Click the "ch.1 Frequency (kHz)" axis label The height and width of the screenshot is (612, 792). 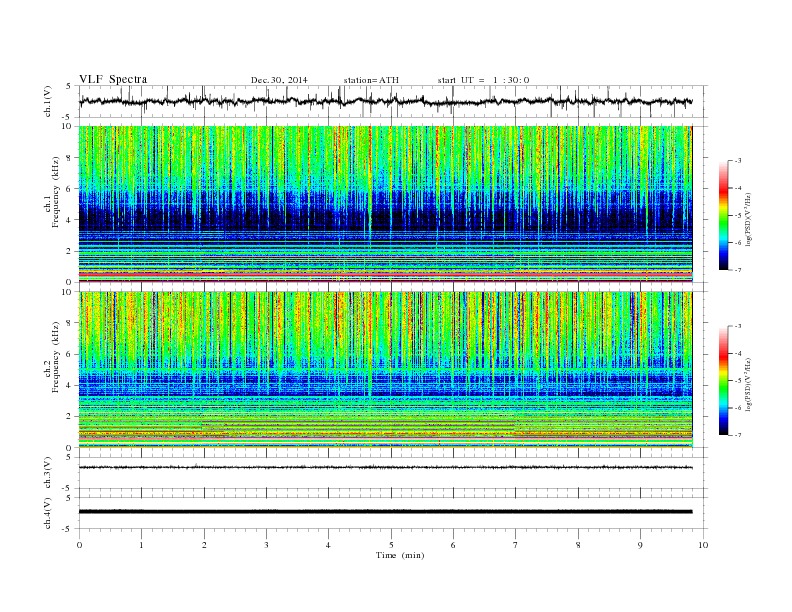coord(52,192)
